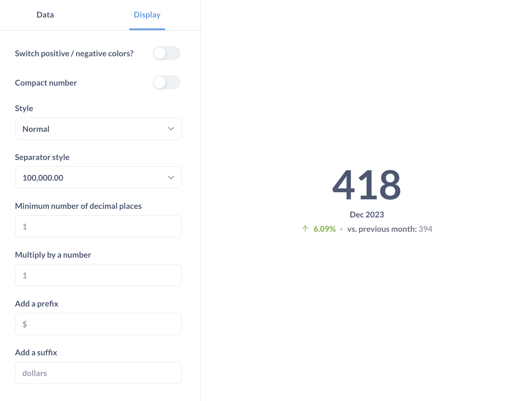Click the chevron arrow in the Style box

point(171,129)
